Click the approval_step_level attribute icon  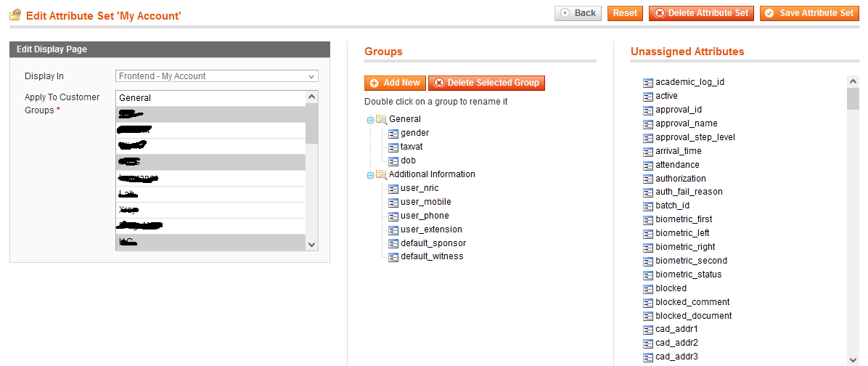tap(647, 137)
